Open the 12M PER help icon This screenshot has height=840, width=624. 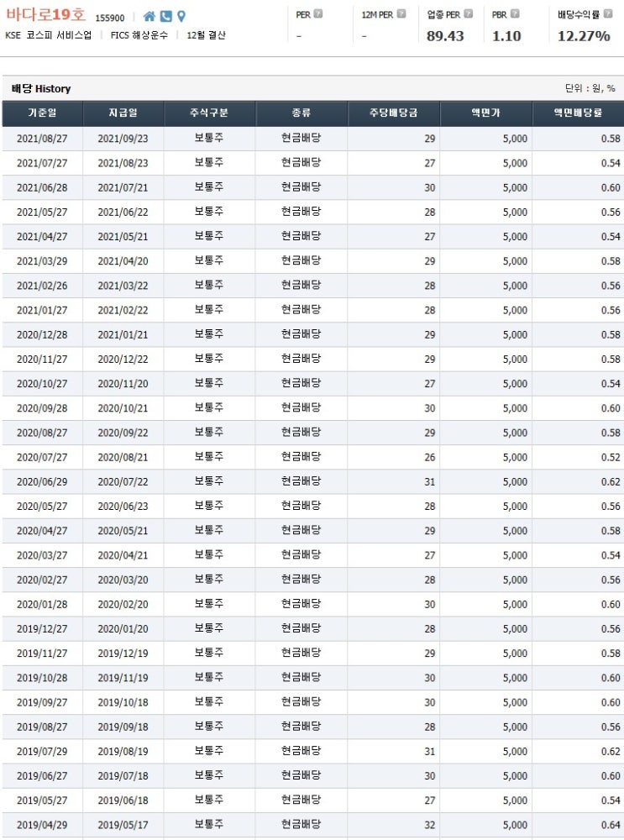coord(401,14)
